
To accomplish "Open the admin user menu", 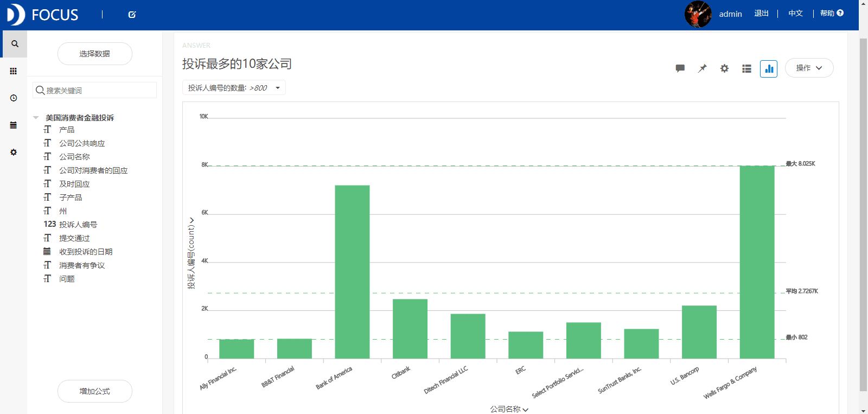I will (x=730, y=14).
